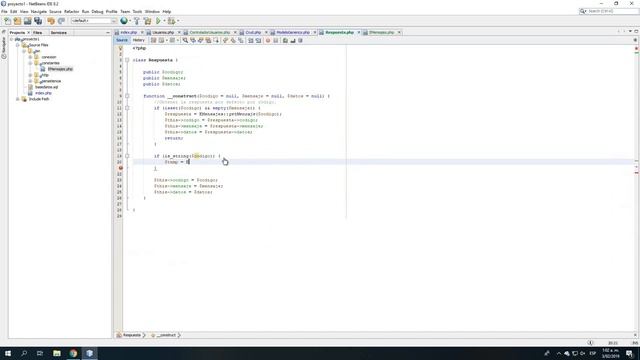
Task: Switch to the ControladorUsuarios.php tab
Action: [x=209, y=32]
